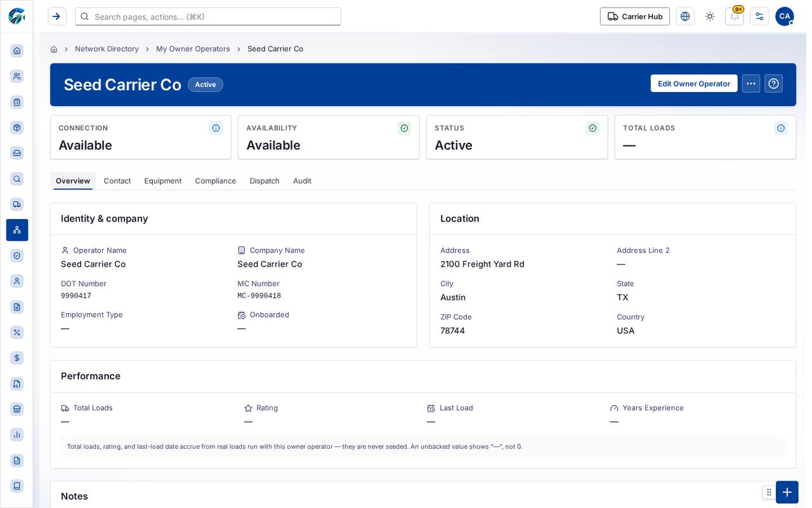
Task: Open the three-dots more actions menu
Action: 751,84
